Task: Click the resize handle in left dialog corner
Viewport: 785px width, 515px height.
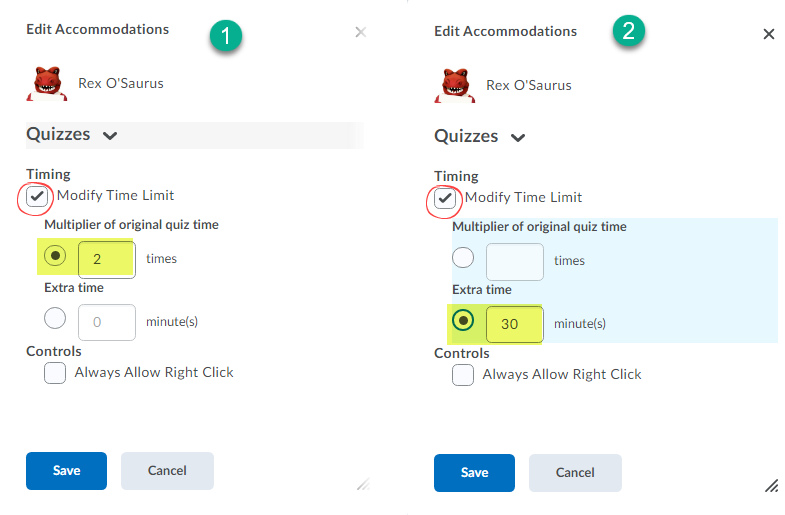Action: (x=363, y=484)
